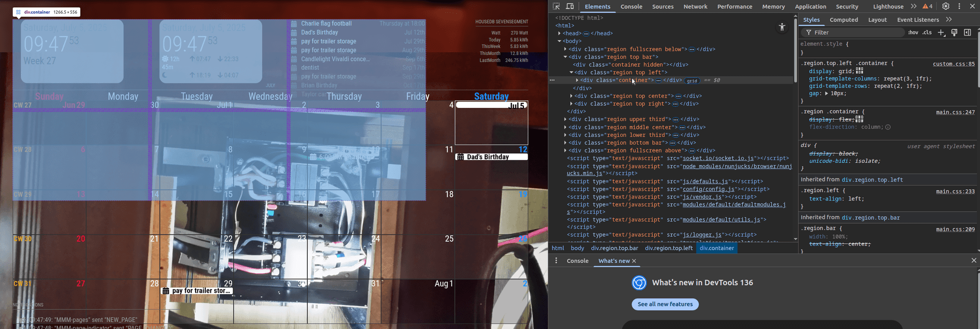Switch to the Sources panel tab
This screenshot has height=329, width=980.
662,6
